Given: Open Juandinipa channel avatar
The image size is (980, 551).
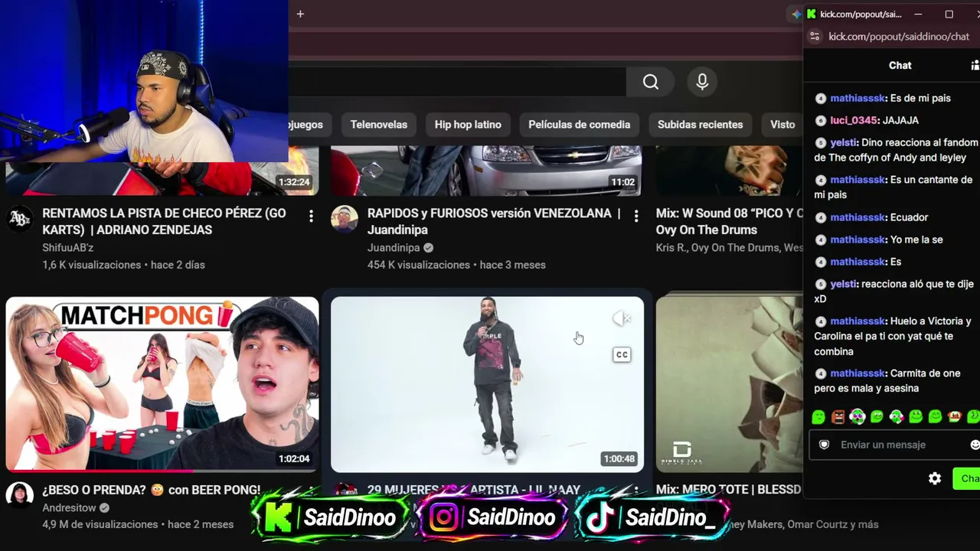Looking at the screenshot, I should click(x=345, y=220).
